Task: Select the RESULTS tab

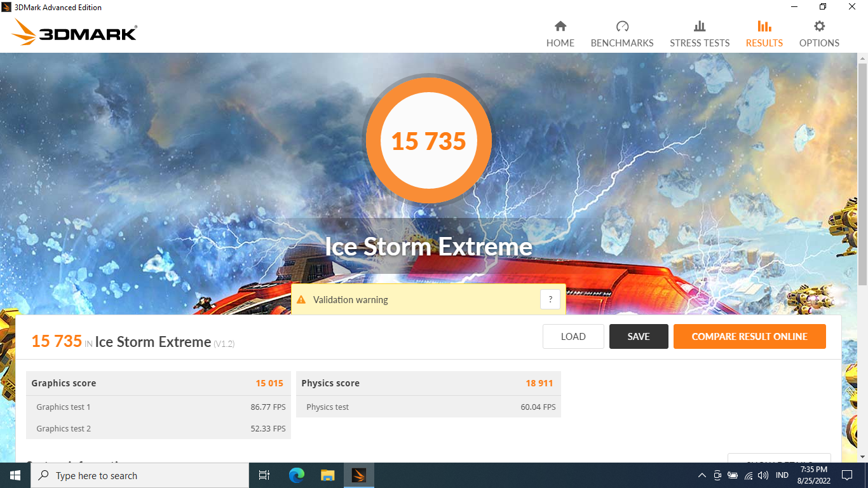Action: (x=764, y=34)
